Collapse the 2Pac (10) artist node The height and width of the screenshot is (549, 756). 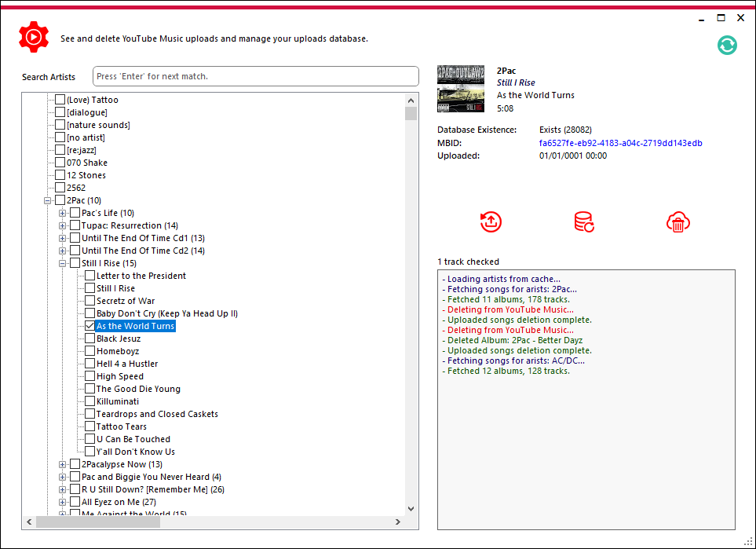click(x=47, y=200)
